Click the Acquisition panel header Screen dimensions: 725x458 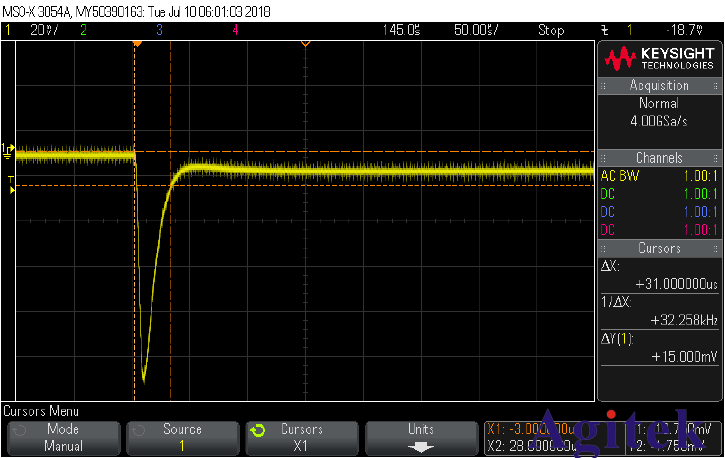[659, 86]
